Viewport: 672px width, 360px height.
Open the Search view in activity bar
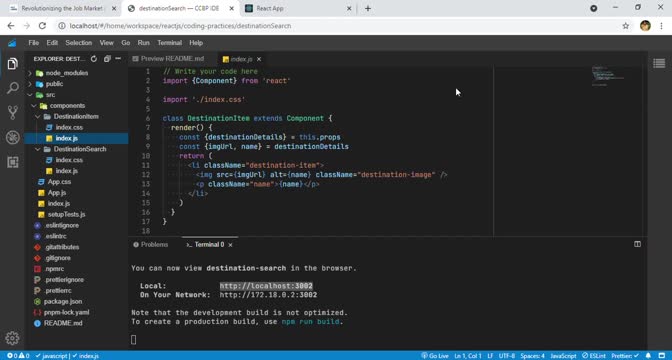12,88
